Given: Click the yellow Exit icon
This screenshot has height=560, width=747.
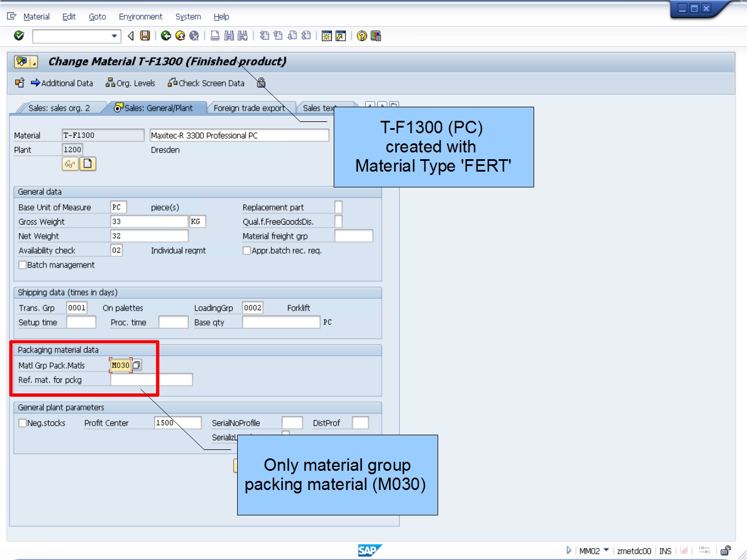Looking at the screenshot, I should pos(180,36).
